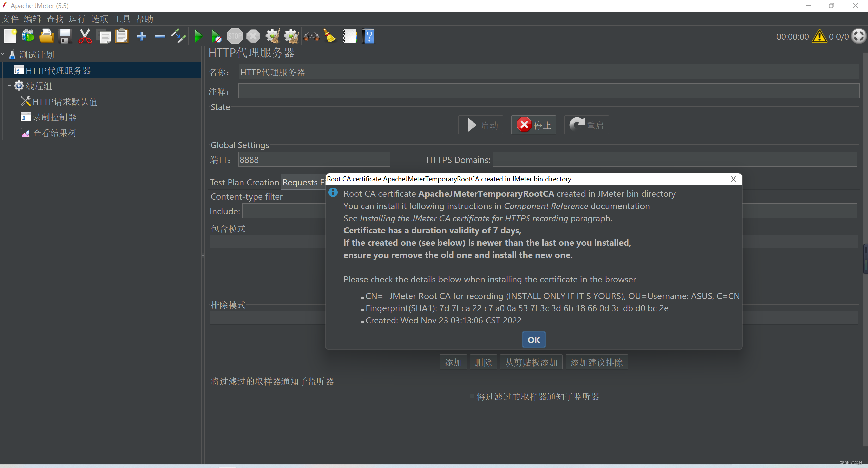Screen dimensions: 868x468
Task: Collapse the 测试计划 tree node
Action: (3, 54)
